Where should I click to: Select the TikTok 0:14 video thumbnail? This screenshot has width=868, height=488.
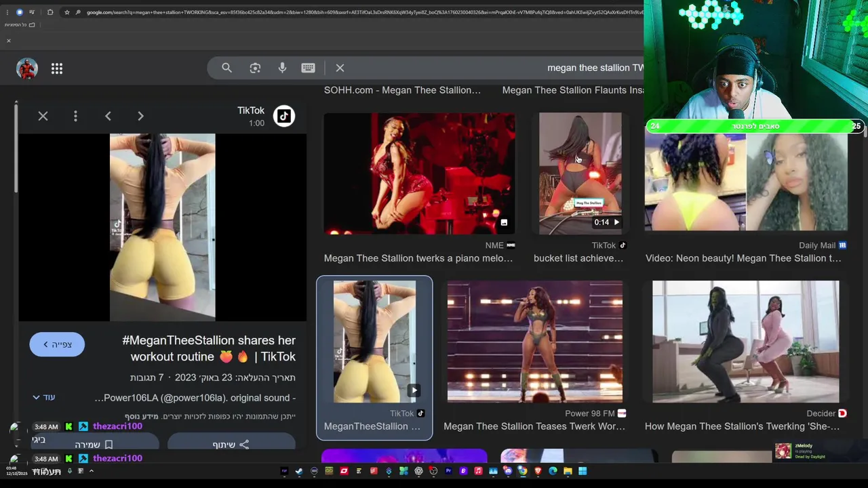click(580, 174)
